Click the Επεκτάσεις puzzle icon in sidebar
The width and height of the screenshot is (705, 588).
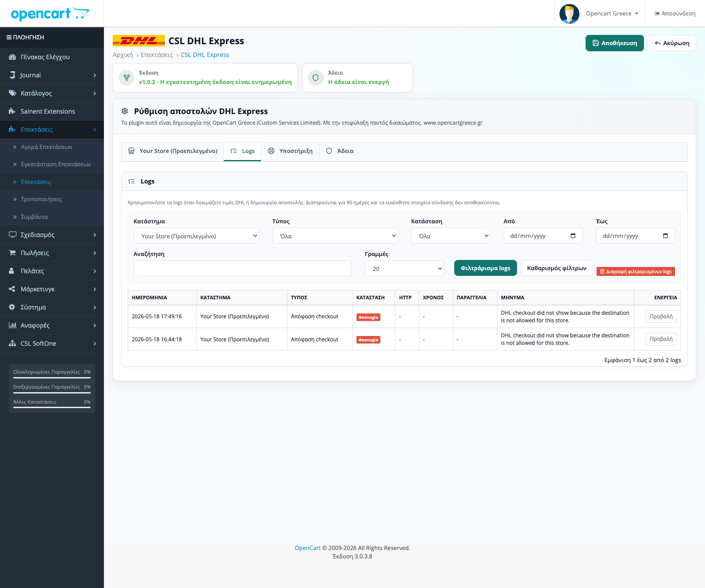point(12,130)
